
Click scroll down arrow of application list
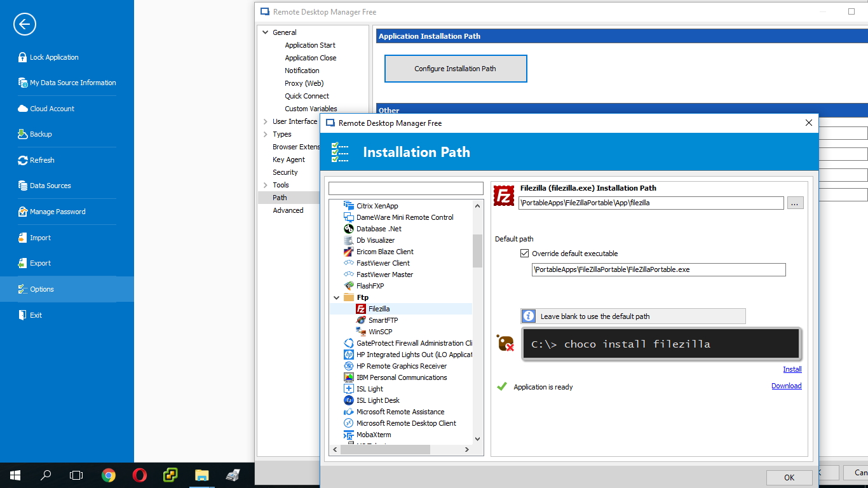pos(478,438)
